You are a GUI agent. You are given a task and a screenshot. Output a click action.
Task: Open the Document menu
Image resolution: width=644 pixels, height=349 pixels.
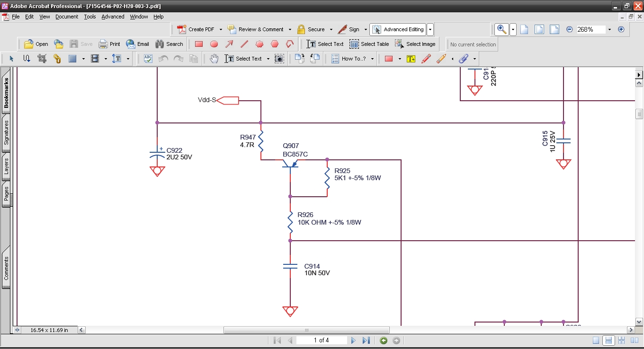point(67,17)
